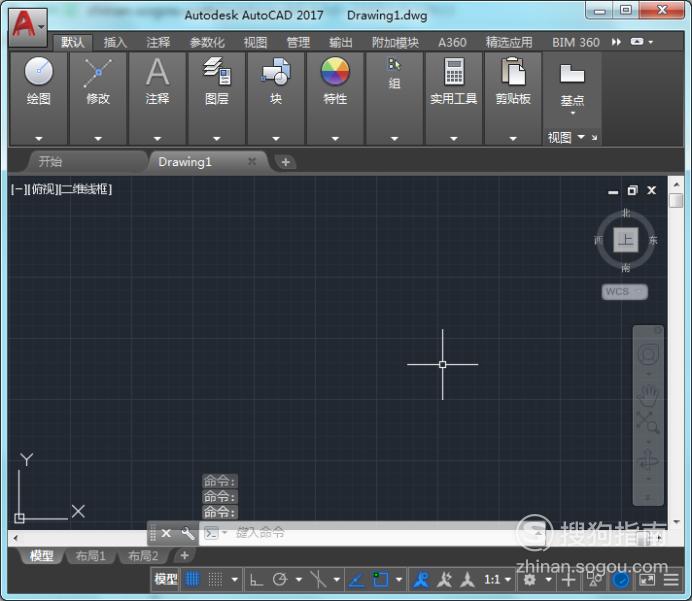Switch to the 插入 ribbon tab

click(115, 42)
